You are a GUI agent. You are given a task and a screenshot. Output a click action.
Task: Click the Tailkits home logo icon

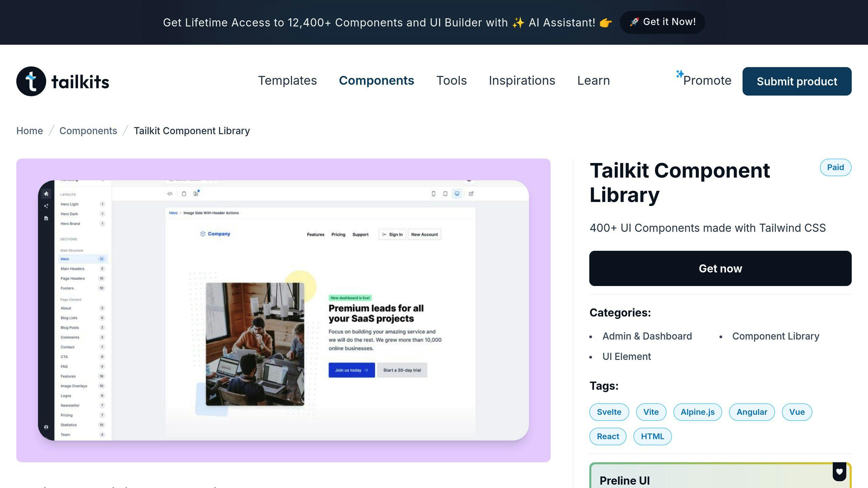point(31,81)
